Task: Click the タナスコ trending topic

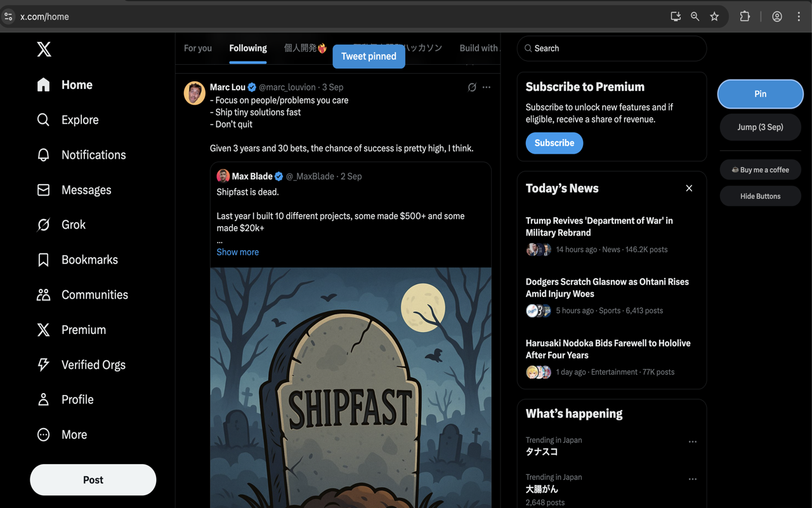Action: pyautogui.click(x=542, y=451)
